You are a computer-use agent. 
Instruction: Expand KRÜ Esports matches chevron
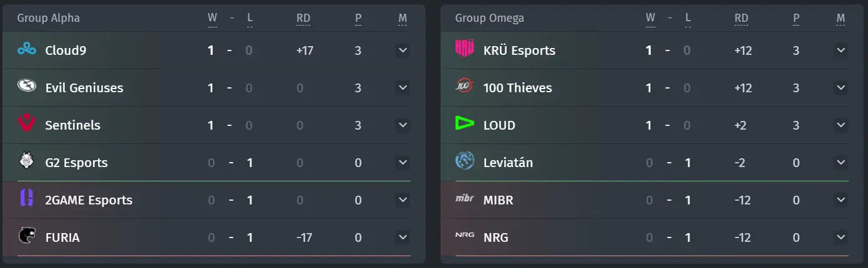point(841,50)
